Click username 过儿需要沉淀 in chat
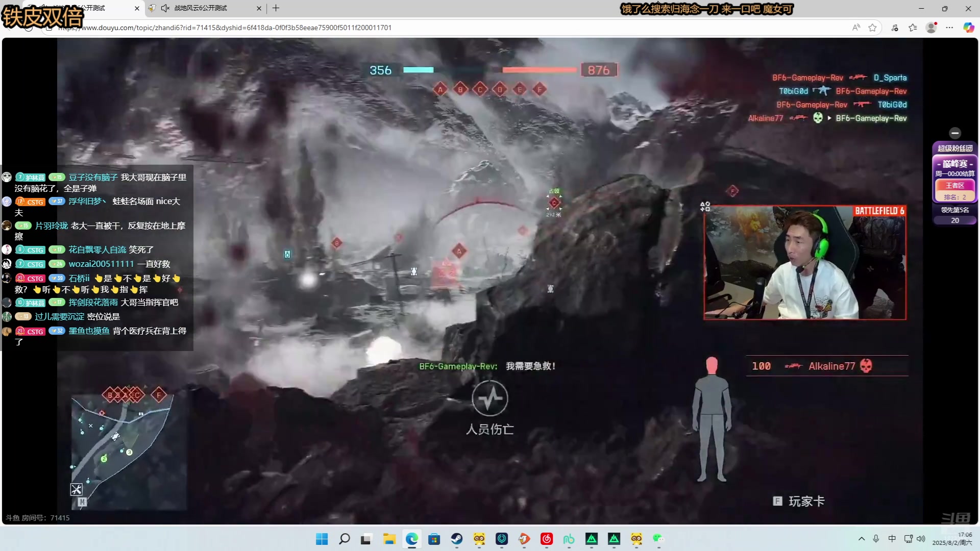980x551 pixels. tap(59, 316)
